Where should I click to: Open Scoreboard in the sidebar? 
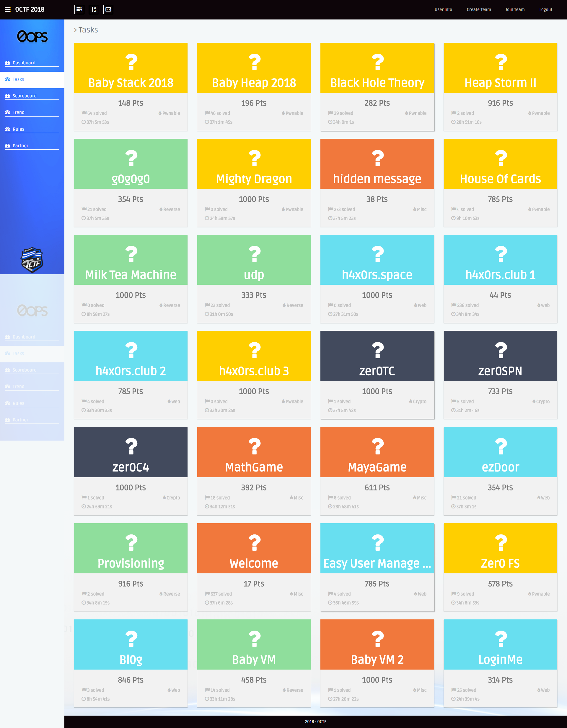[x=24, y=96]
